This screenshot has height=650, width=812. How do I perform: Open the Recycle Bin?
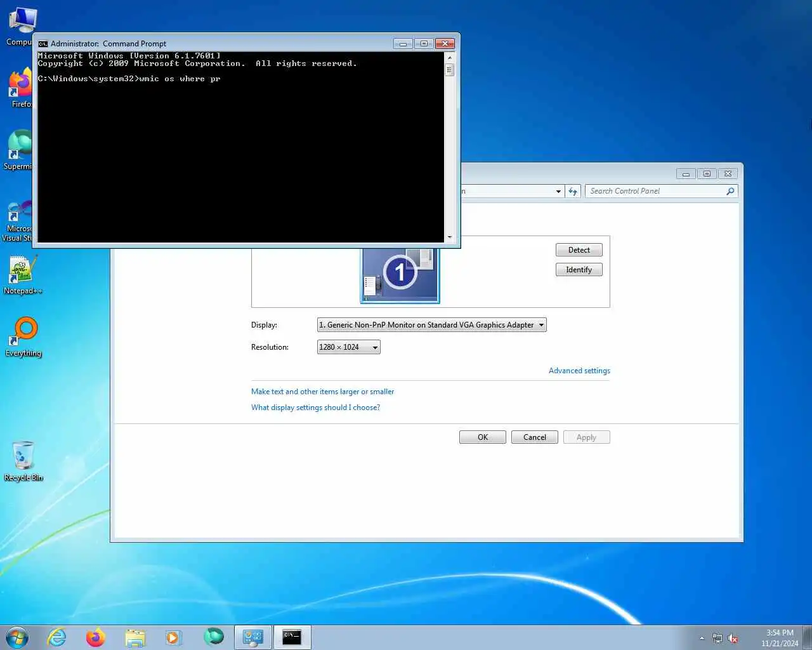(23, 461)
